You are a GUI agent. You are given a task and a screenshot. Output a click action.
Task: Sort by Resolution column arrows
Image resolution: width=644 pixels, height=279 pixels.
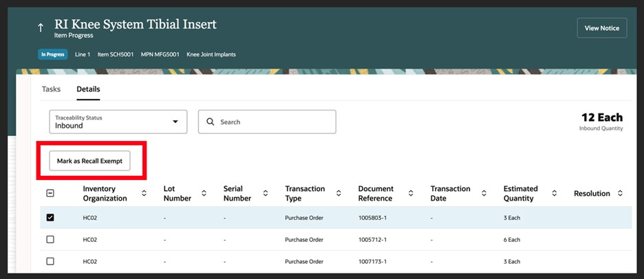pos(620,193)
